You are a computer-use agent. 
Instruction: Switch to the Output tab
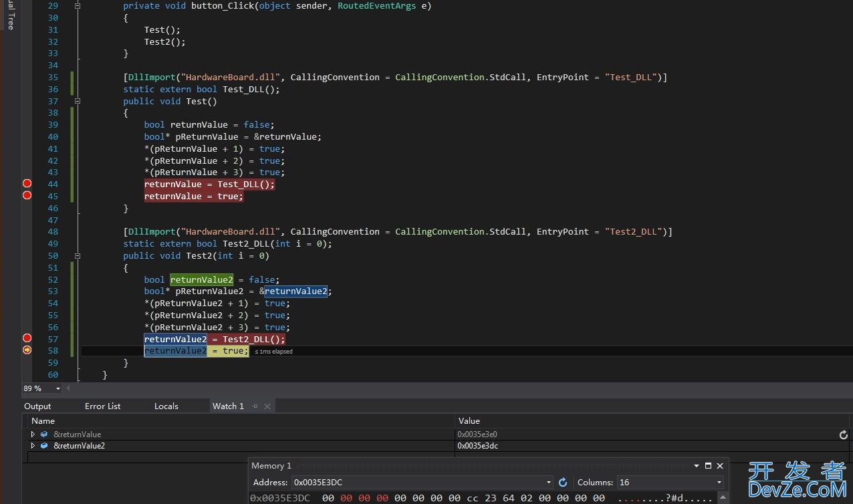point(37,406)
